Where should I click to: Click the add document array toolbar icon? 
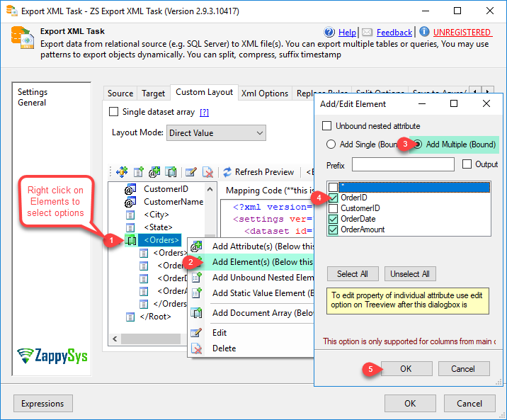tap(171, 171)
